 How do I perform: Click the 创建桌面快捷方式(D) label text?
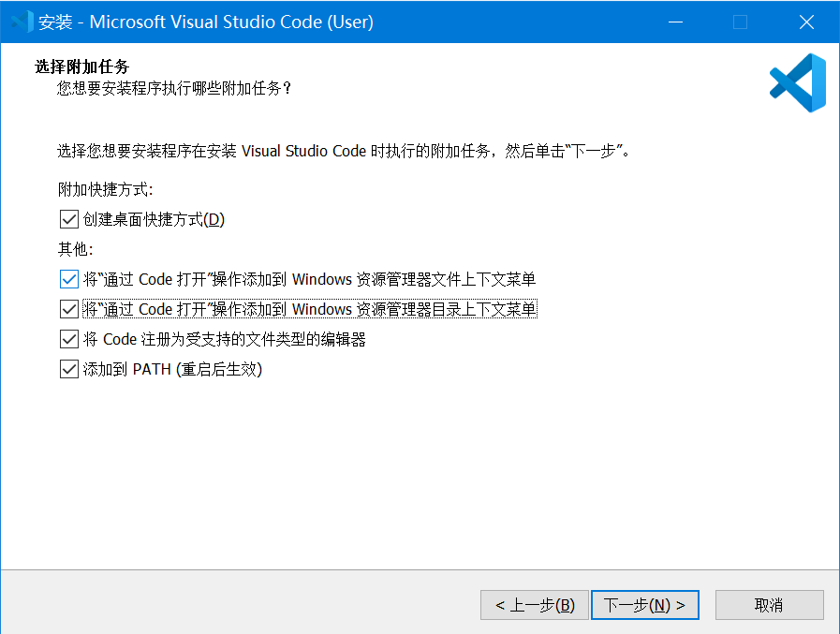pyautogui.click(x=155, y=219)
